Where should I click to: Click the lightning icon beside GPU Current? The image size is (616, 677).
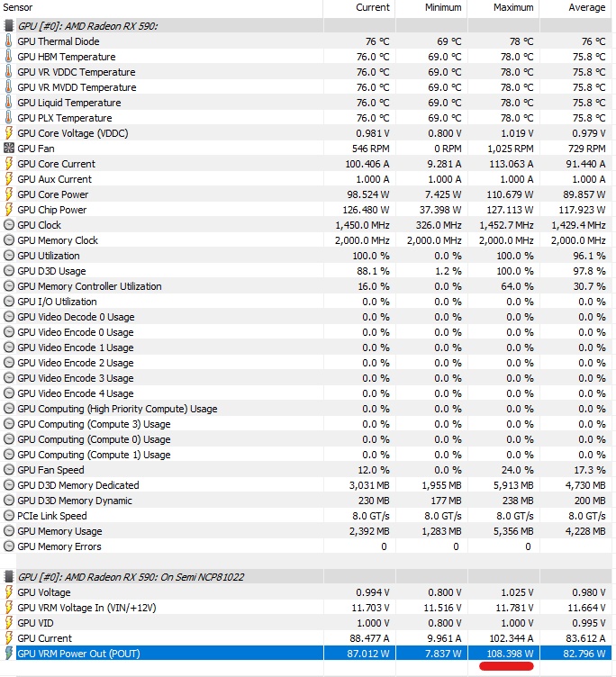click(9, 638)
